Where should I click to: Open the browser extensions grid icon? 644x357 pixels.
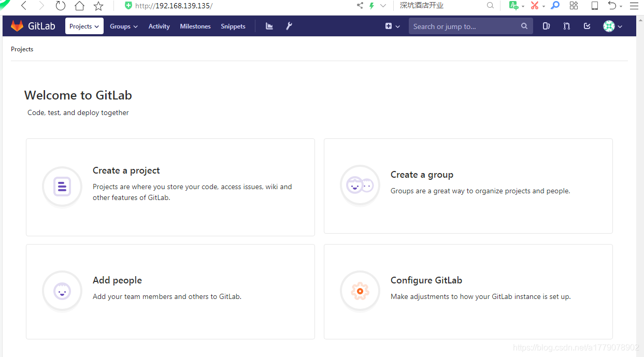574,6
